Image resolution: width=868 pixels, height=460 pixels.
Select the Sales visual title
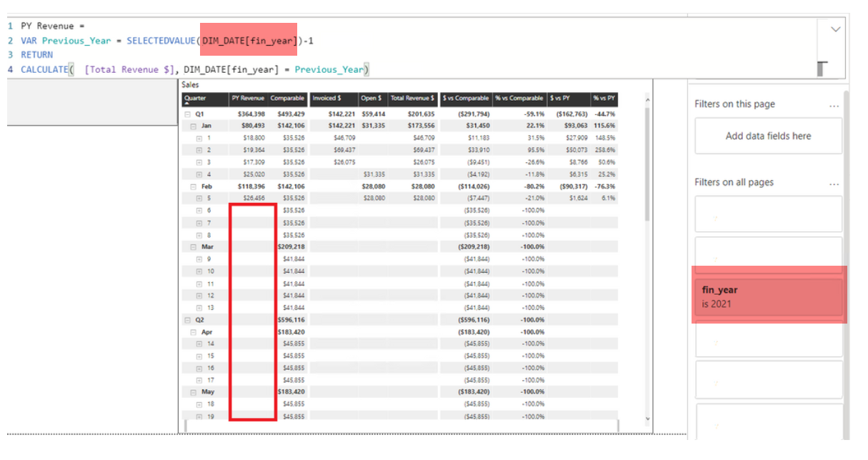[190, 84]
